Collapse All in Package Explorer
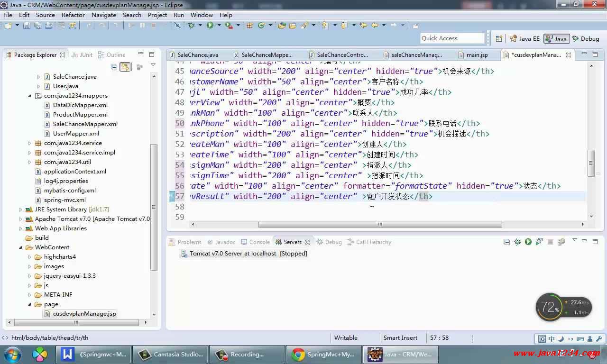Image resolution: width=607 pixels, height=364 pixels. (114, 67)
